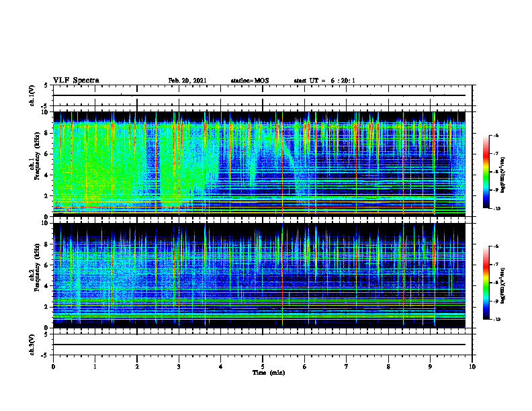Screen dimensions: 532x411
Task: Click the "ch.3(V)" axis label
Action: click(32, 345)
